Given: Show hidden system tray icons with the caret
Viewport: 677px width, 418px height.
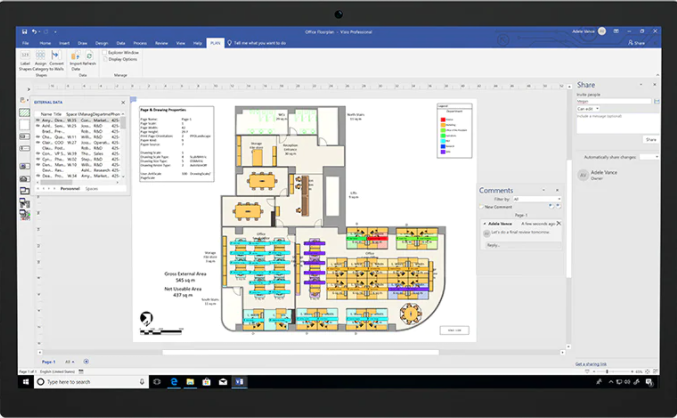Looking at the screenshot, I should click(611, 382).
